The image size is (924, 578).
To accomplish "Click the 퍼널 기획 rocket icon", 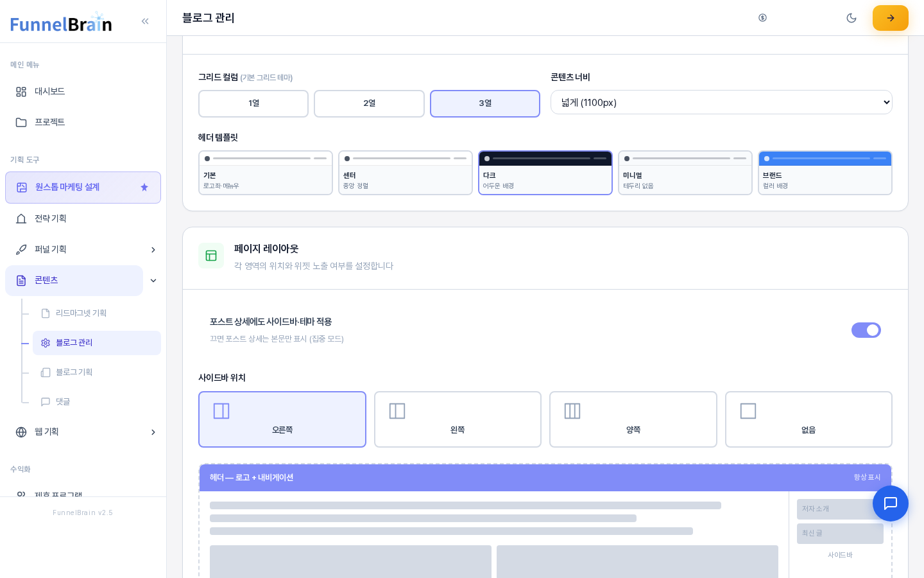I will coord(21,250).
